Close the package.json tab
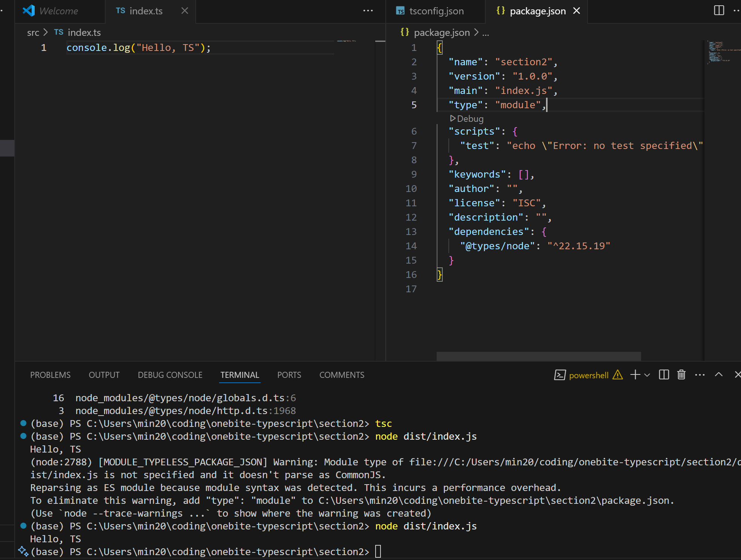Image resolution: width=741 pixels, height=560 pixels. (577, 11)
